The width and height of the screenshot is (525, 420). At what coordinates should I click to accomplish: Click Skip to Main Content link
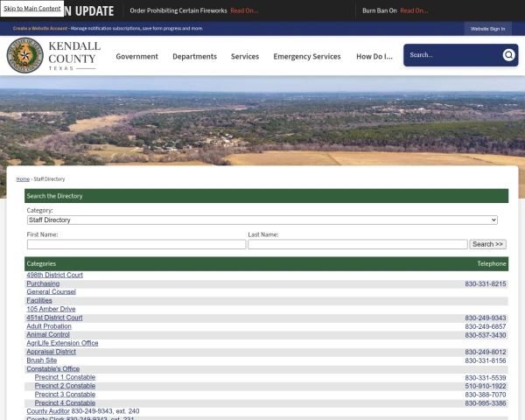coord(32,9)
